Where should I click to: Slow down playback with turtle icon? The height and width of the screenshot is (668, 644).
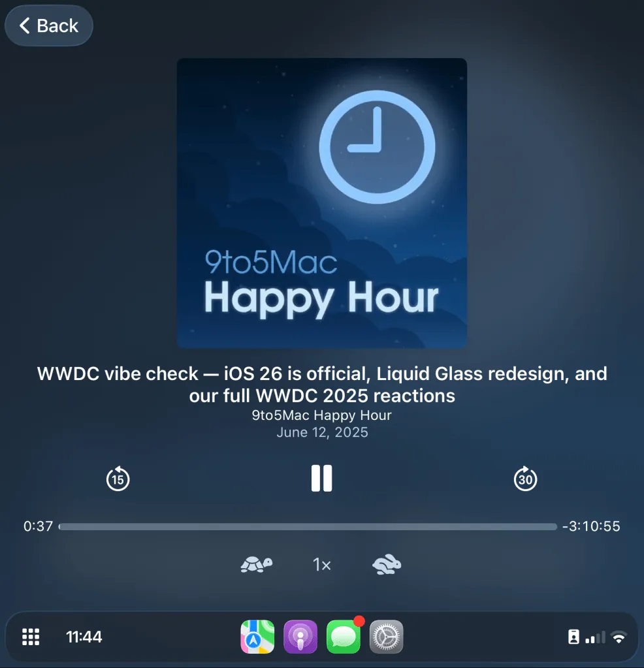tap(256, 565)
